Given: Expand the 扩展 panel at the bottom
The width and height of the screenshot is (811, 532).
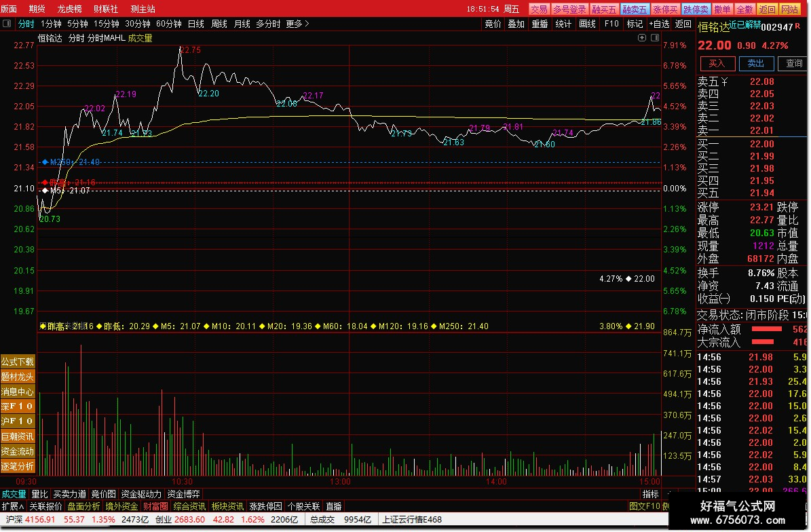Looking at the screenshot, I should pos(12,507).
